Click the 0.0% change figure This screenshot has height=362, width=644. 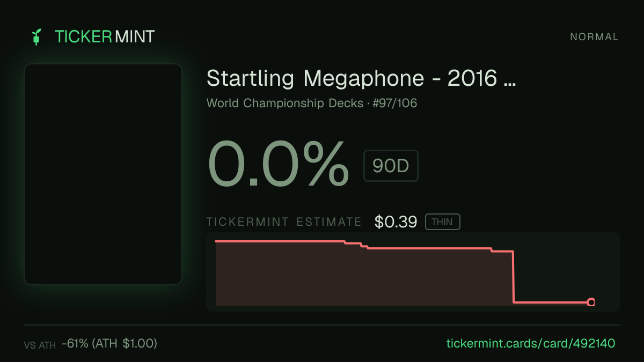pos(278,162)
